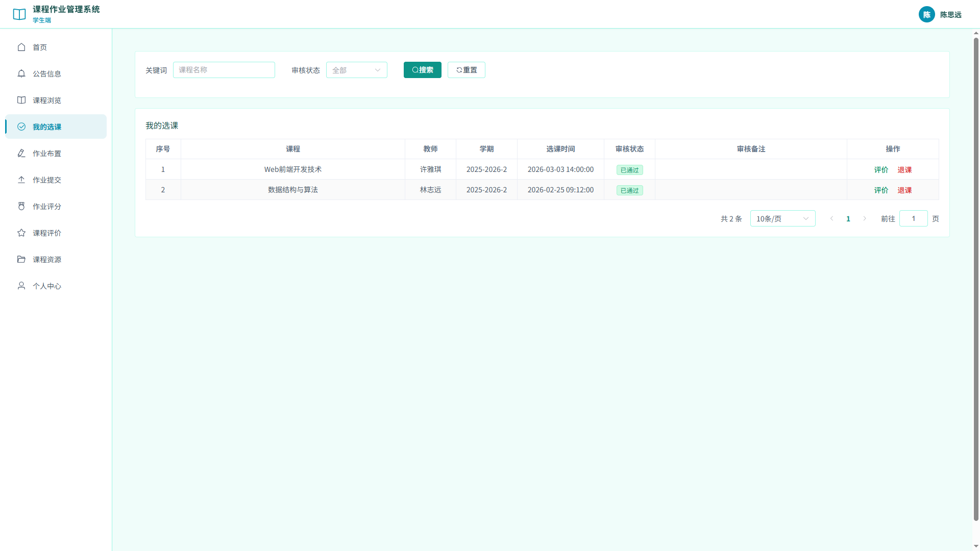Open the folder icon for 课程资源

coord(21,259)
